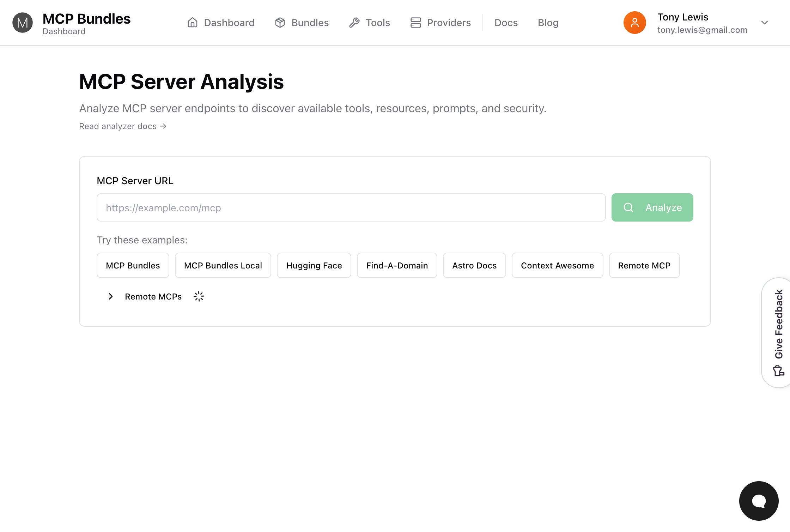Image resolution: width=790 pixels, height=532 pixels.
Task: Focus the MCP Server URL input field
Action: [351, 207]
